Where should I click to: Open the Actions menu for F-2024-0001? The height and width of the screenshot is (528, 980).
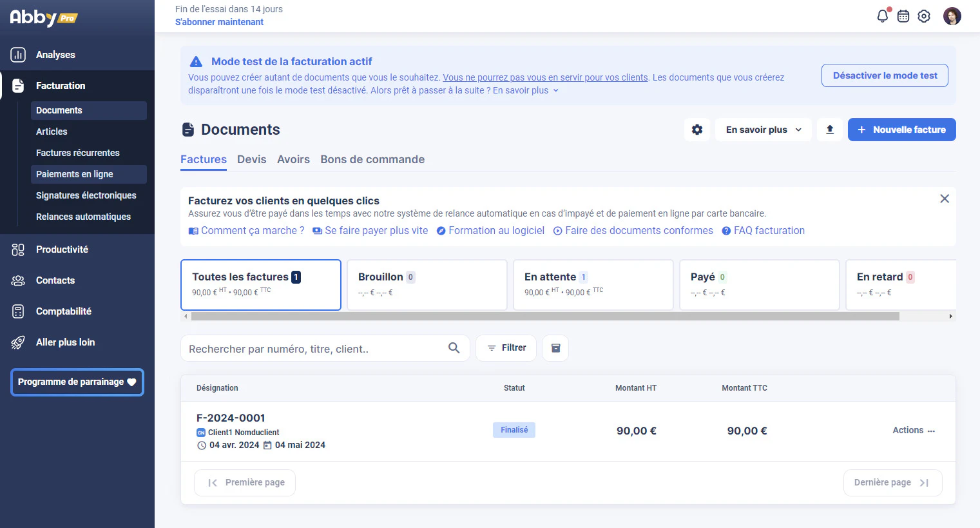pyautogui.click(x=914, y=430)
